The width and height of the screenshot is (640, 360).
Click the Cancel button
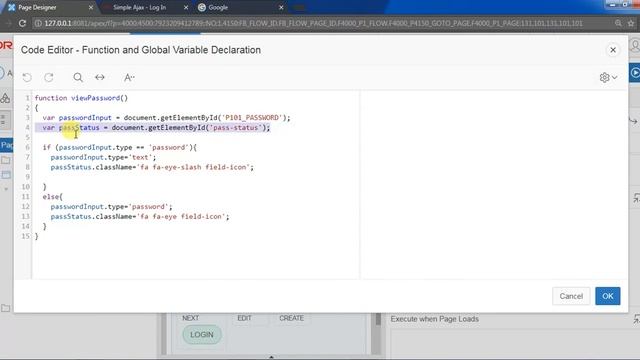coord(571,296)
